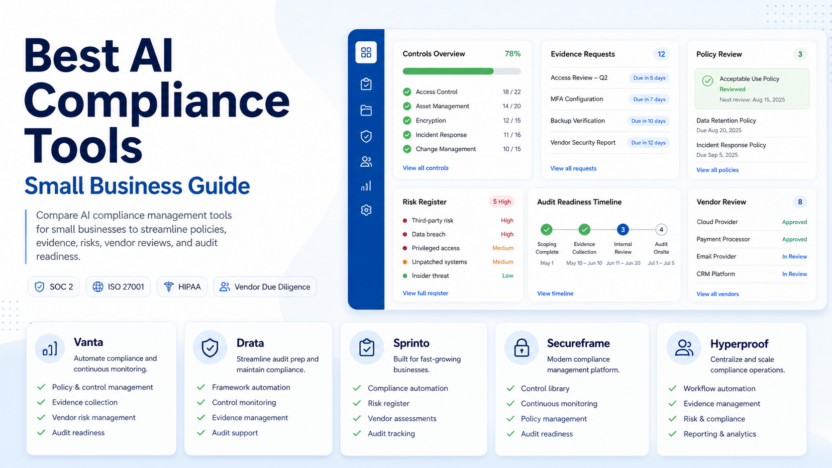Open the folder icon in blue sidebar
This screenshot has width=832, height=468.
(366, 110)
